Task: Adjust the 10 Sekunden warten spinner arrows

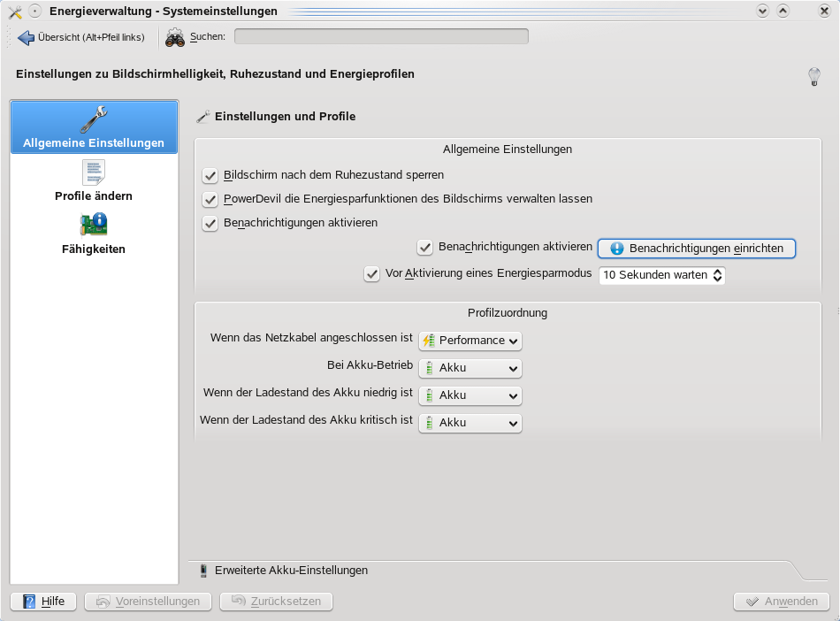Action: point(717,275)
